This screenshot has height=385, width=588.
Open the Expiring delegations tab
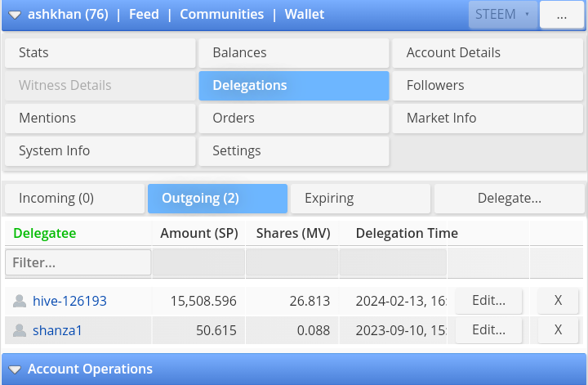360,198
